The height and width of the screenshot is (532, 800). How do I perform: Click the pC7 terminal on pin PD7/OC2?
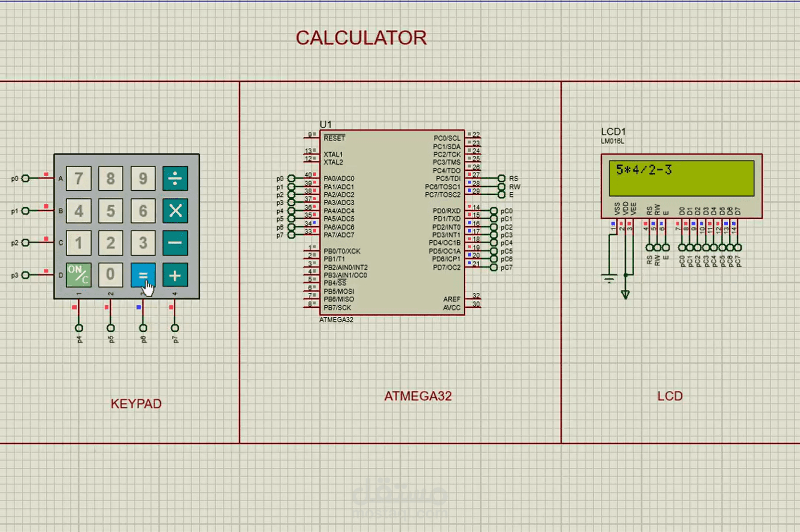pos(494,267)
